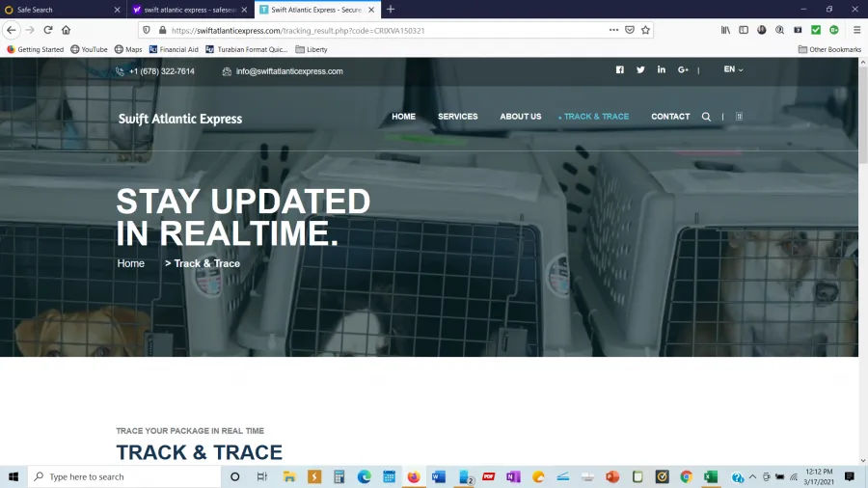Click the green checkmark extension icon
This screenshot has width=868, height=488.
coord(816,30)
